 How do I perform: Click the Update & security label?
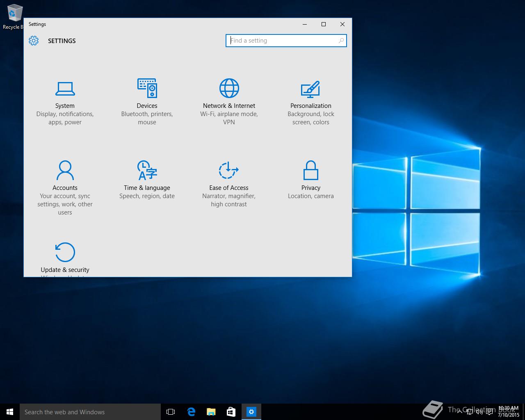pos(65,270)
